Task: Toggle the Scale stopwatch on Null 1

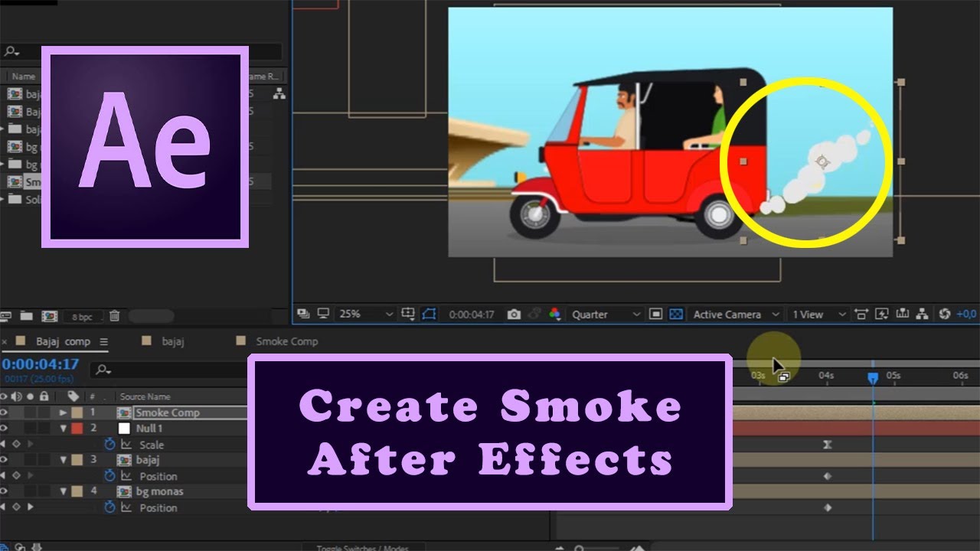Action: pos(109,445)
